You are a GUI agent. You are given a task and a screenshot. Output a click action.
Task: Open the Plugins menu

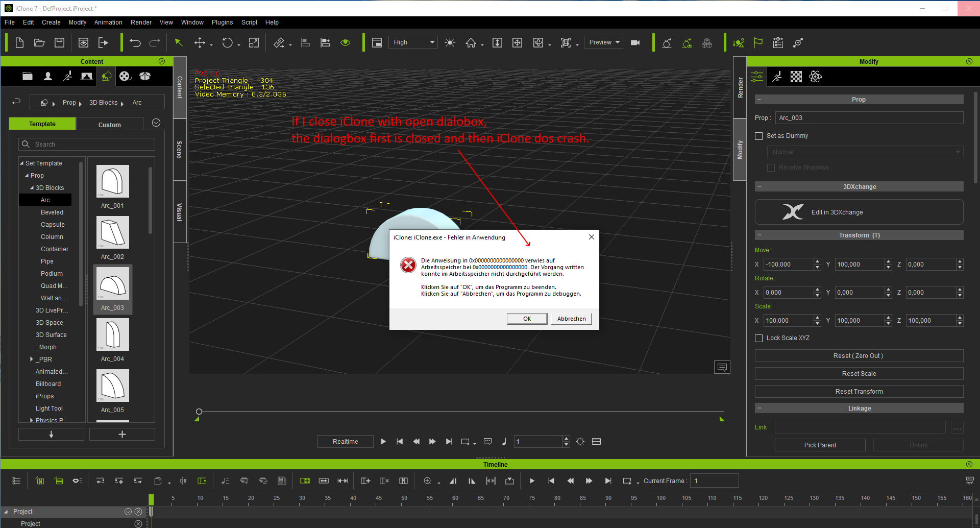(222, 22)
